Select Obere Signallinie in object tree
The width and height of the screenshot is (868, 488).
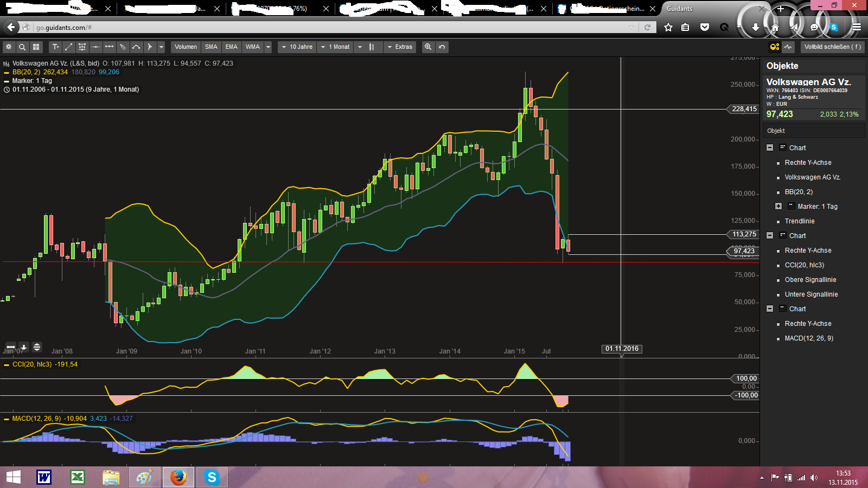(x=810, y=280)
